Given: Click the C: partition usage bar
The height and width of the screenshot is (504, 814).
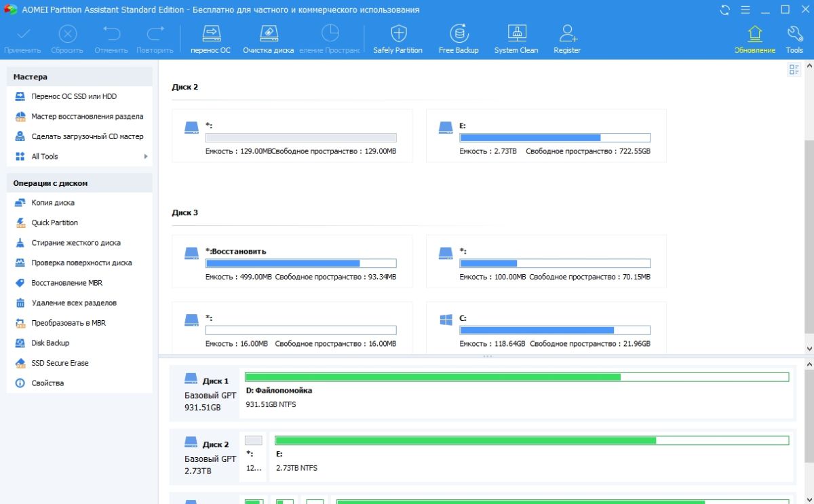Looking at the screenshot, I should pos(554,330).
